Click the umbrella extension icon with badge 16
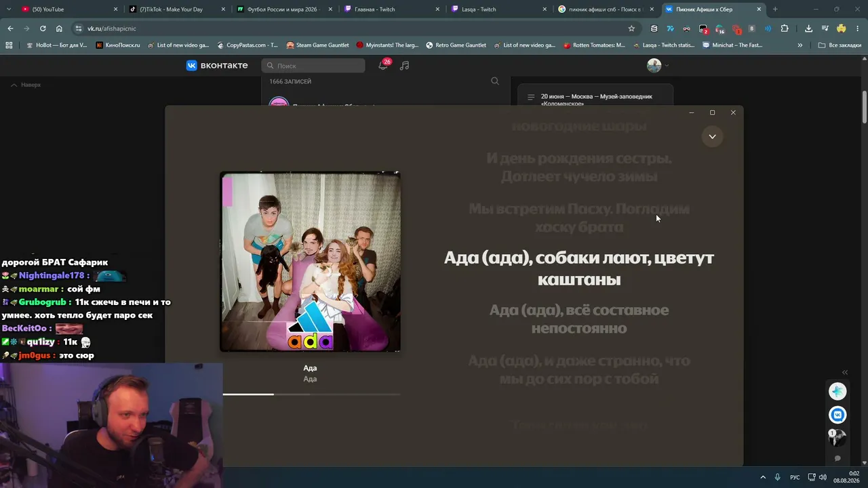The image size is (868, 488). (719, 29)
